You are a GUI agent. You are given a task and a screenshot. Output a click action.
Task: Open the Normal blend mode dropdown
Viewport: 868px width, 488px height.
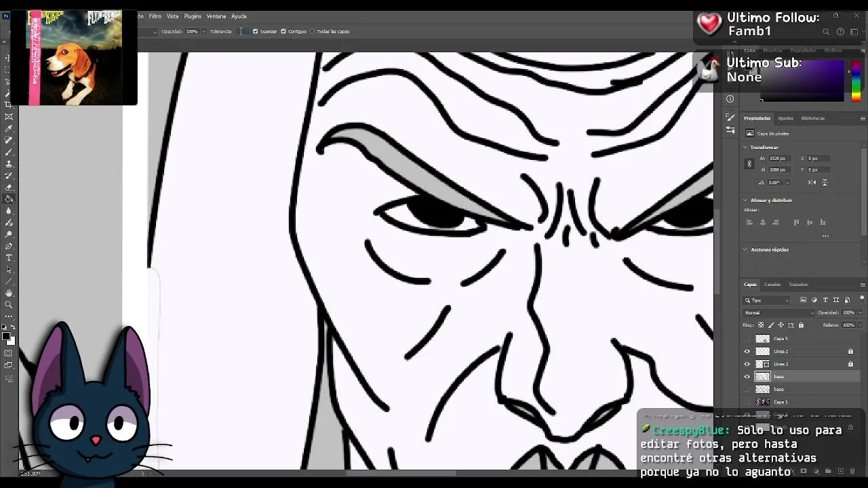778,312
